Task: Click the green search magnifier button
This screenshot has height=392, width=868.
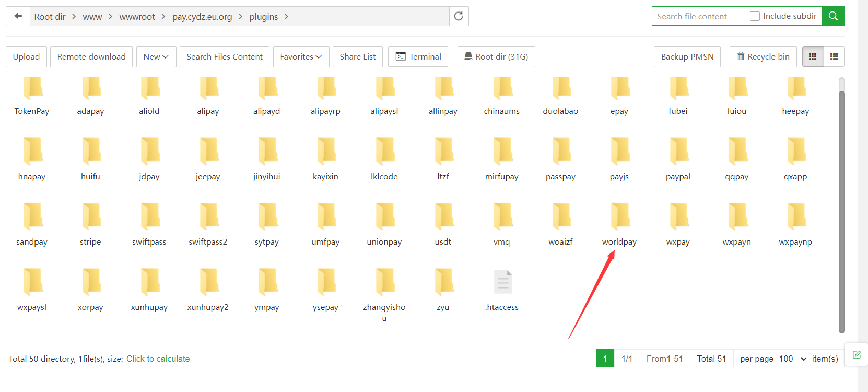Action: (833, 16)
